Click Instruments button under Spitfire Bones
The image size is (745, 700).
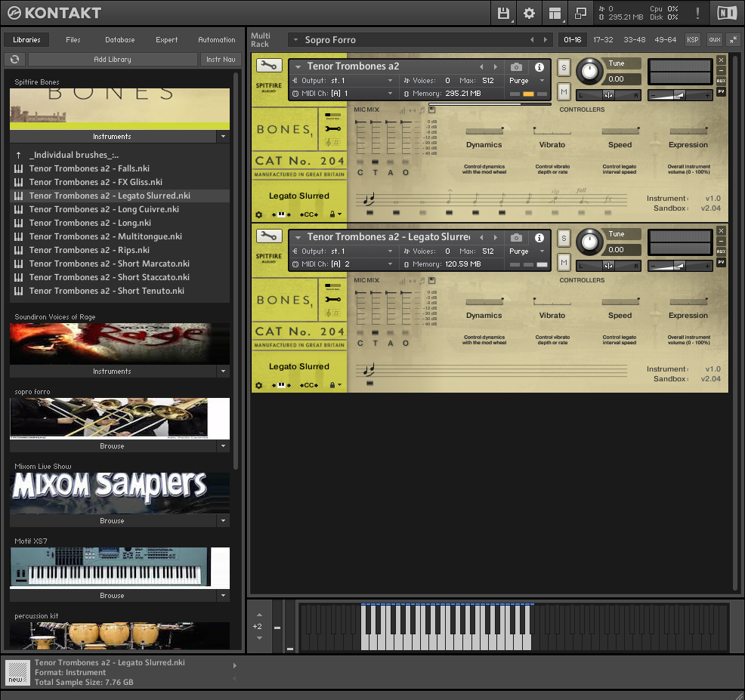[x=112, y=136]
